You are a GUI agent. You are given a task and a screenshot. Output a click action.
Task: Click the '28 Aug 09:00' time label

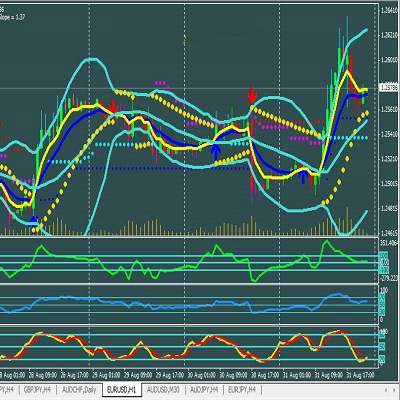(x=43, y=375)
